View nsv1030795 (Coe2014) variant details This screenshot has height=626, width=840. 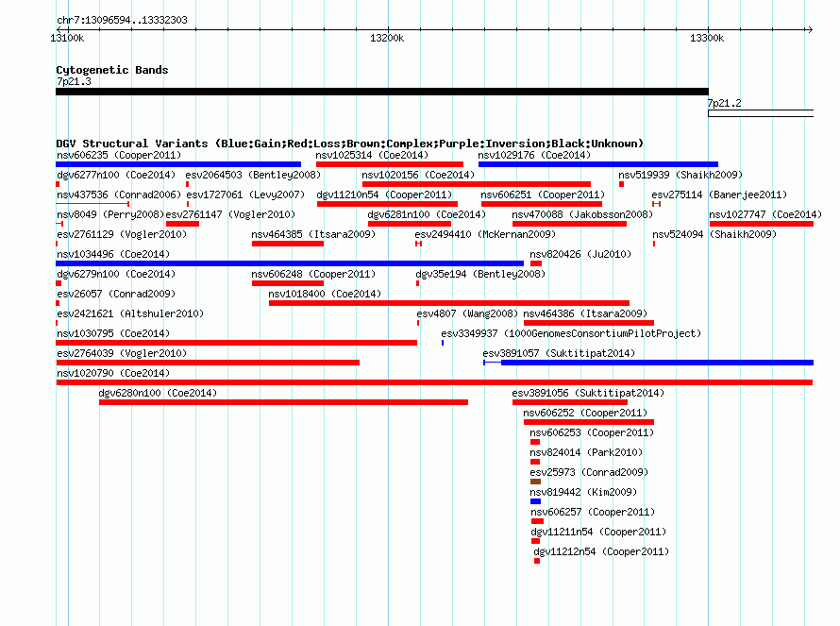(x=113, y=333)
